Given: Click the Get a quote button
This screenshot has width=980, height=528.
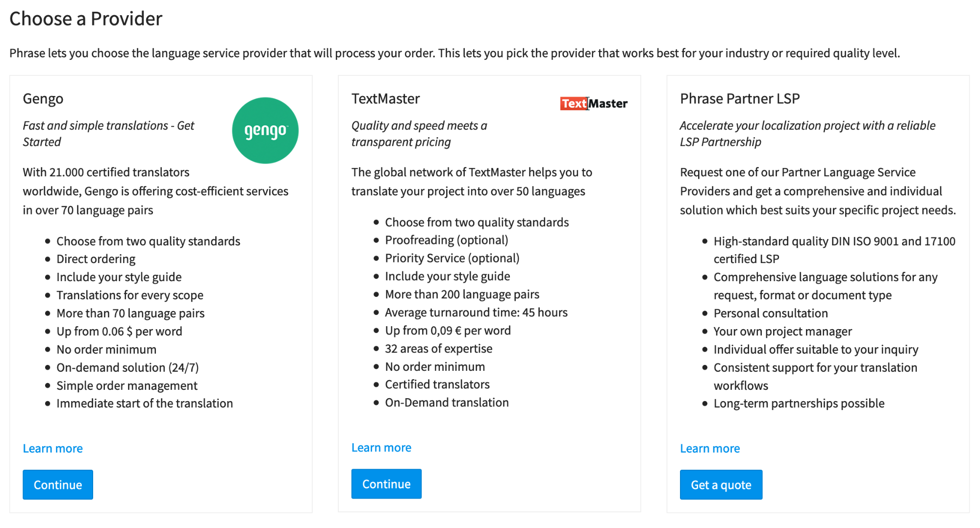Looking at the screenshot, I should tap(721, 484).
